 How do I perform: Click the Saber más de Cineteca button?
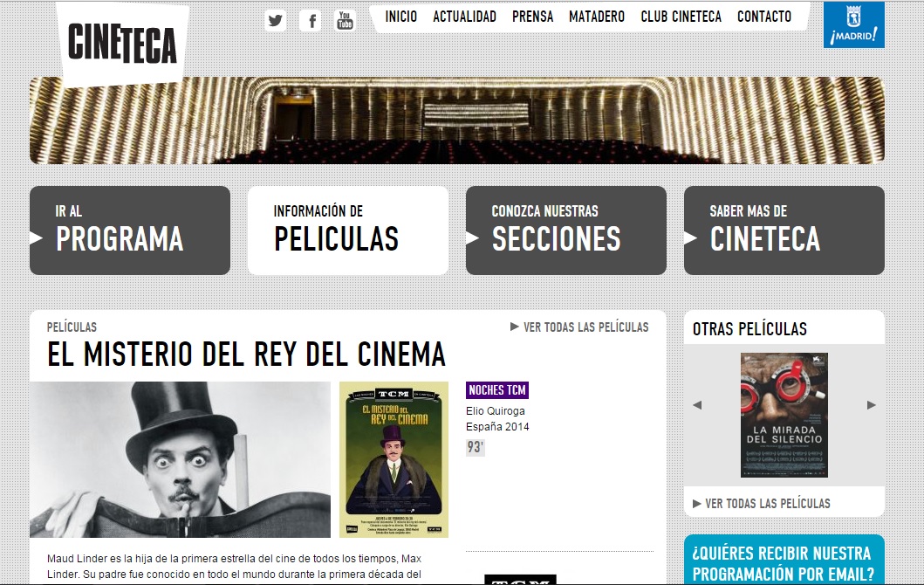click(x=784, y=231)
